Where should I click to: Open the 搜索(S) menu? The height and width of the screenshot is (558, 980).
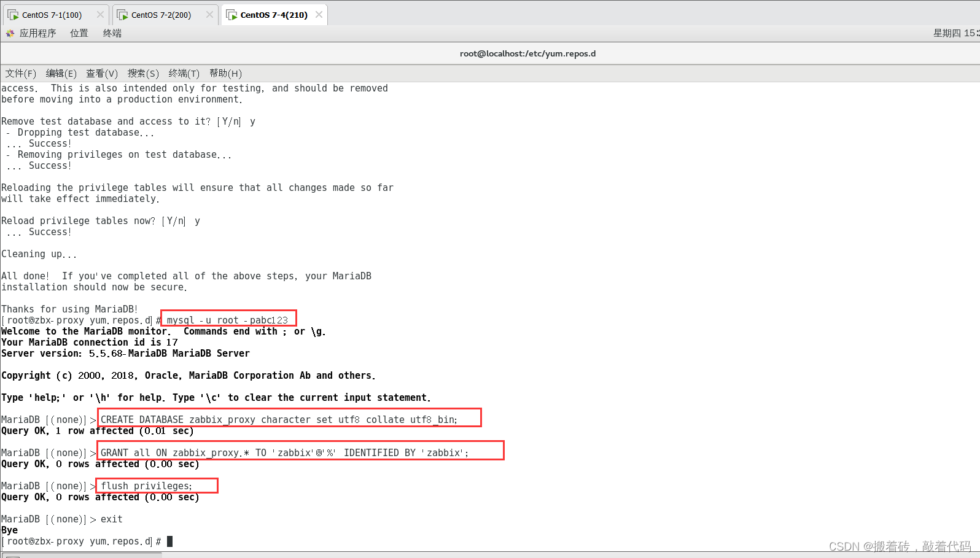[143, 74]
